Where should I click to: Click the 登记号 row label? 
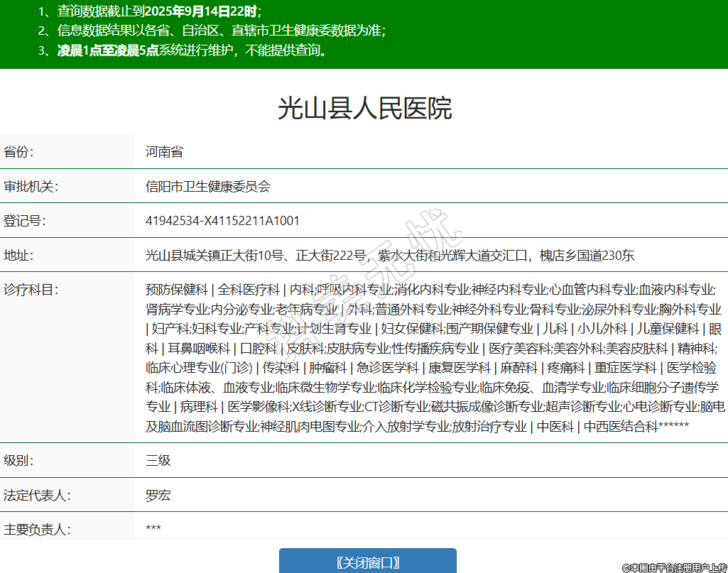[25, 221]
